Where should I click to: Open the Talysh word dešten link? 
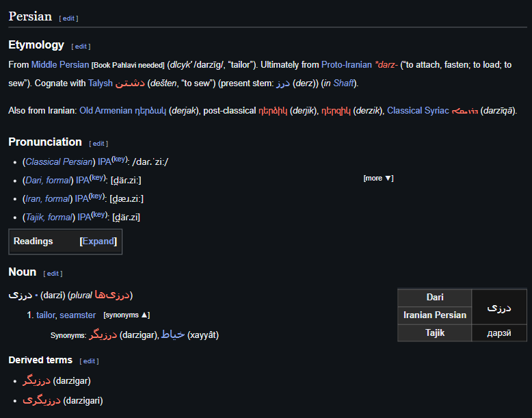pos(130,83)
